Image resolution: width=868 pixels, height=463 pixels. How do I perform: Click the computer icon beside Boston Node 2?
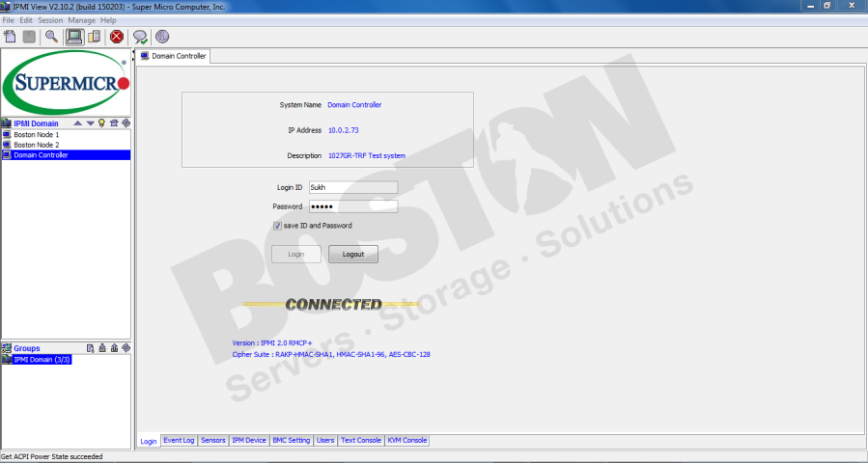tap(7, 145)
